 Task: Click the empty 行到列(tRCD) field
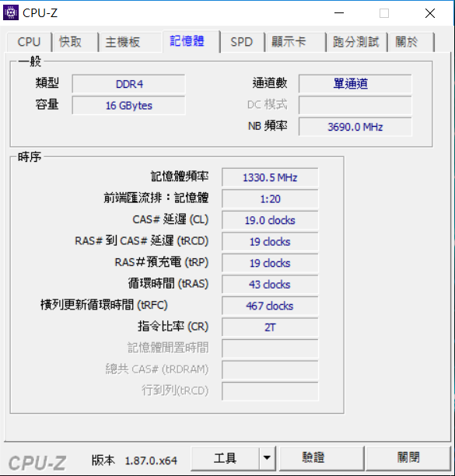tap(270, 391)
